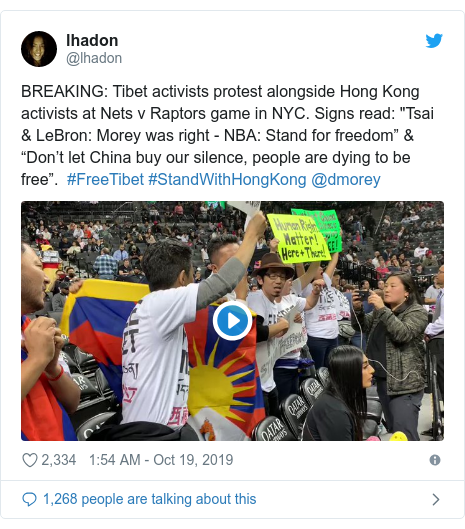Click the 2,334 likes count
This screenshot has height=529, width=465.
coord(59,460)
